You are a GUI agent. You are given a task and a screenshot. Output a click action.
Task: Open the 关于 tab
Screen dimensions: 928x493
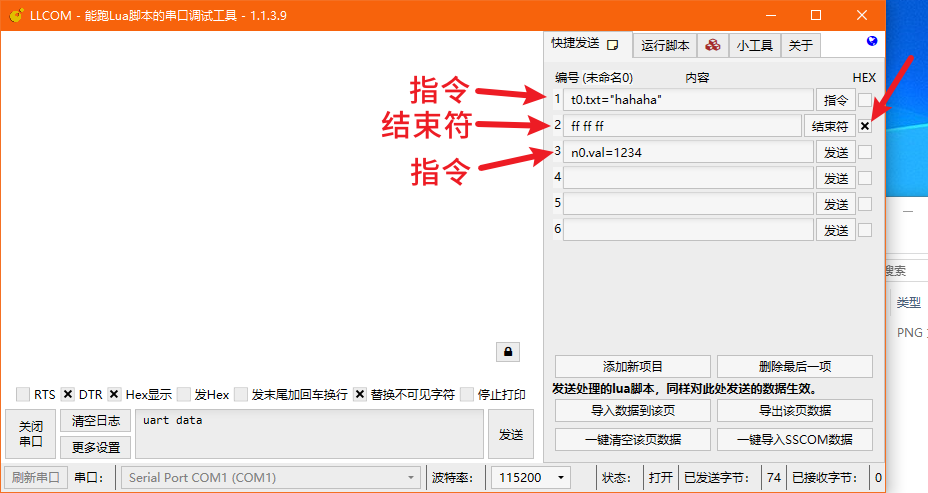point(800,45)
